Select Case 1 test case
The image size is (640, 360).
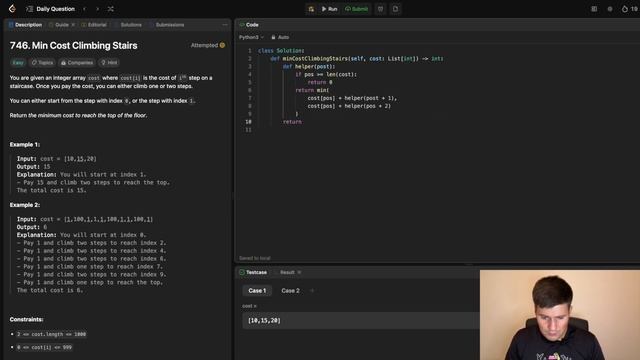(x=257, y=291)
